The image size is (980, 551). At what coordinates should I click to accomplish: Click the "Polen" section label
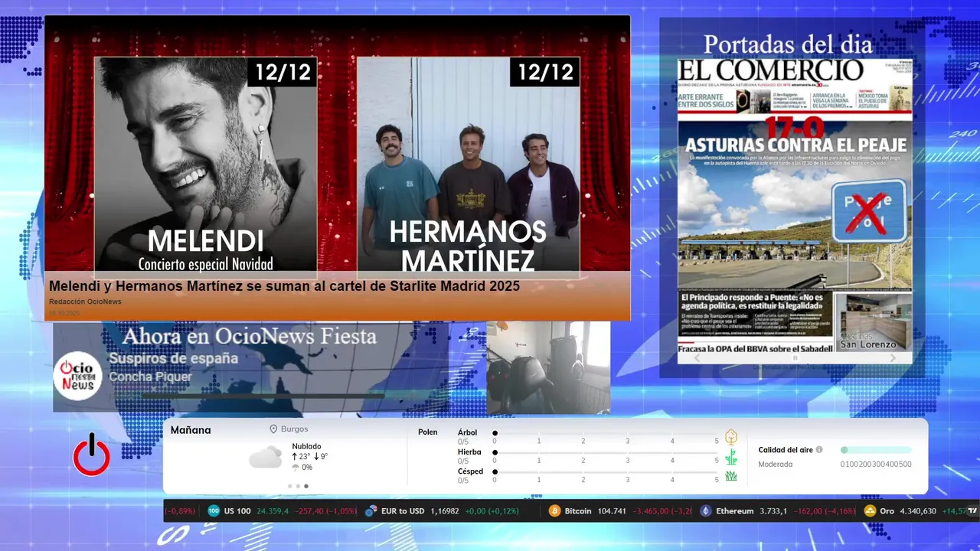coord(428,432)
